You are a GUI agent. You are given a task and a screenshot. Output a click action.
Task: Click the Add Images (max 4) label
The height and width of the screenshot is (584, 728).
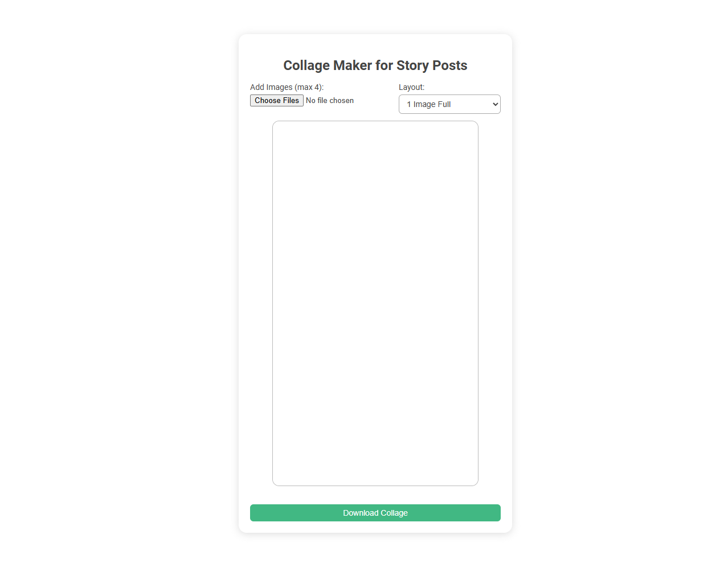pos(287,87)
